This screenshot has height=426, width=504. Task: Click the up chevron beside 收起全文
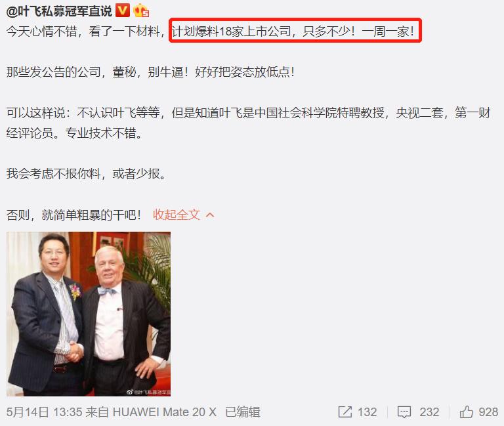(209, 215)
